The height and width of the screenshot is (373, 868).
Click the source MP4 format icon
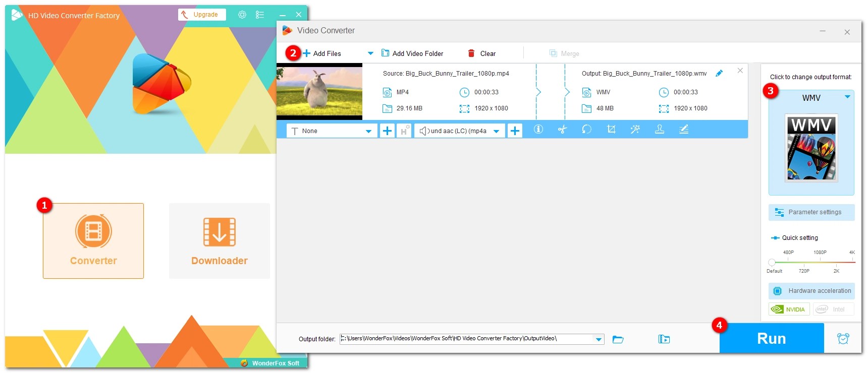pyautogui.click(x=387, y=92)
